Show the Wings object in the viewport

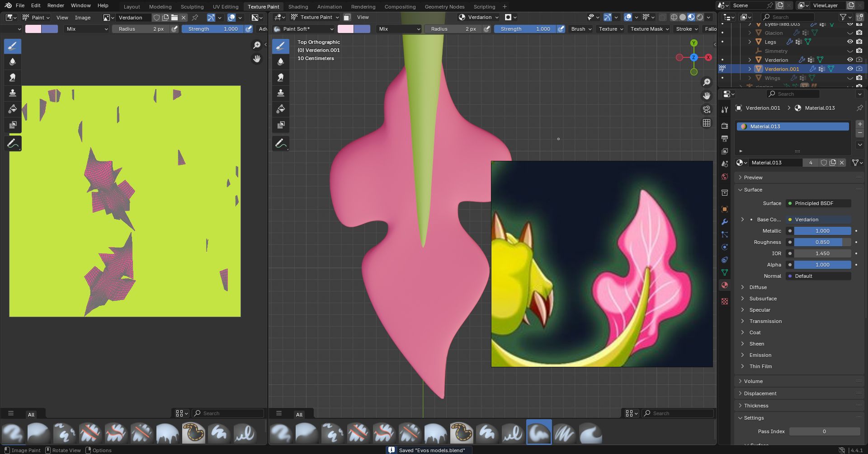coord(850,78)
